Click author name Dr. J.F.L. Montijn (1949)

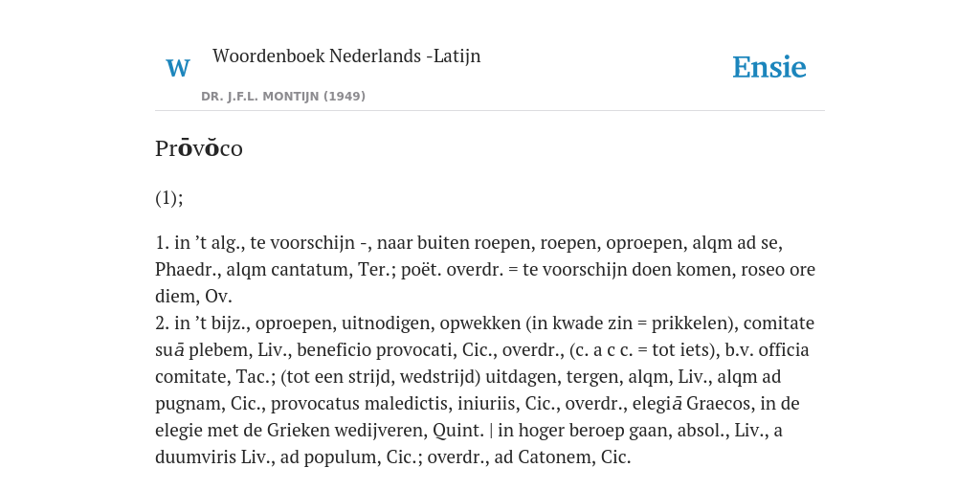283,97
